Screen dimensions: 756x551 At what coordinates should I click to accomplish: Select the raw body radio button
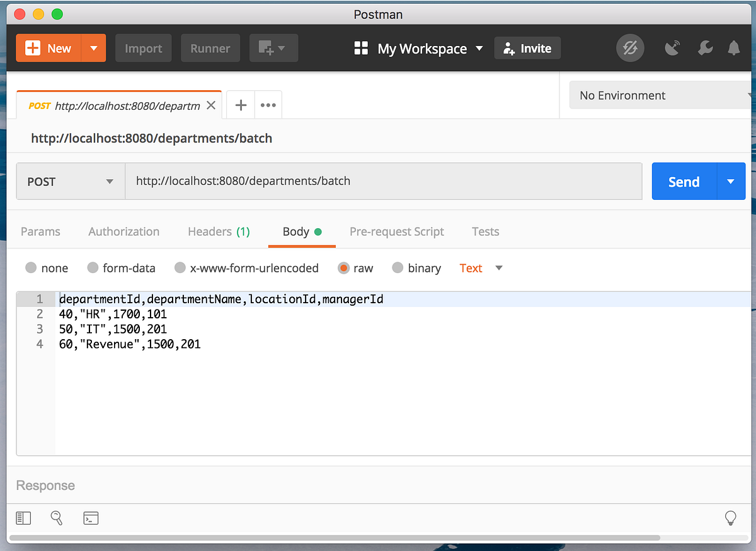coord(343,268)
